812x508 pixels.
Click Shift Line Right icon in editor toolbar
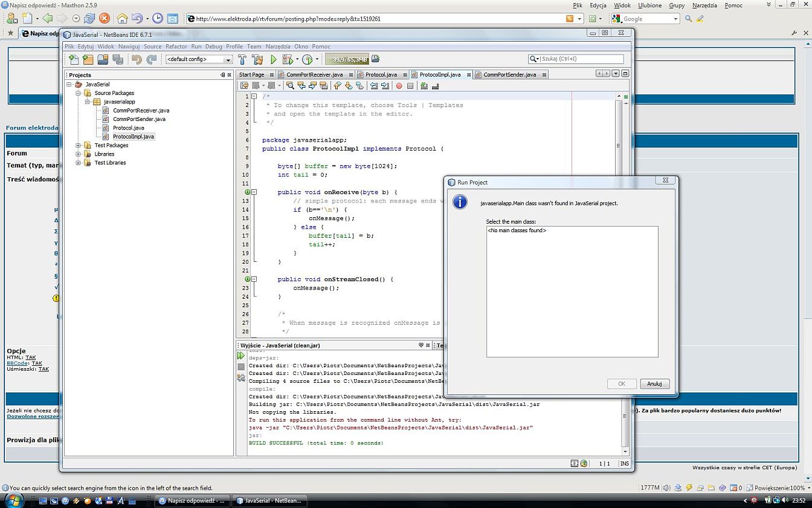pyautogui.click(x=385, y=85)
